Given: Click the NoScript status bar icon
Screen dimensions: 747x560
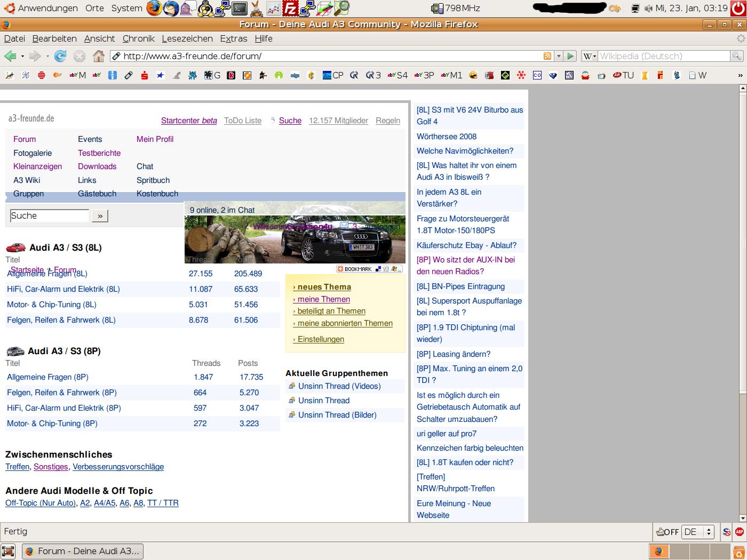Looking at the screenshot, I should pos(727,532).
